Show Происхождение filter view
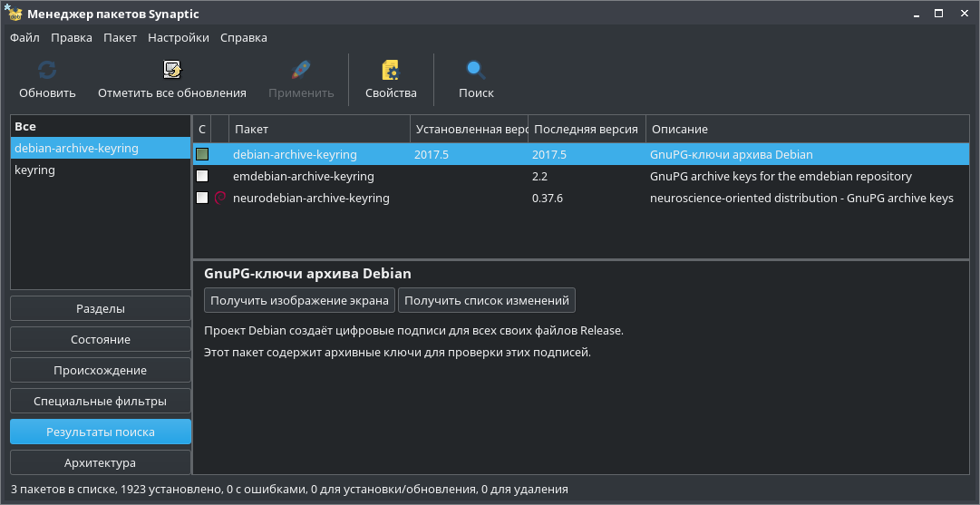Screen dimensions: 980x505 point(100,370)
